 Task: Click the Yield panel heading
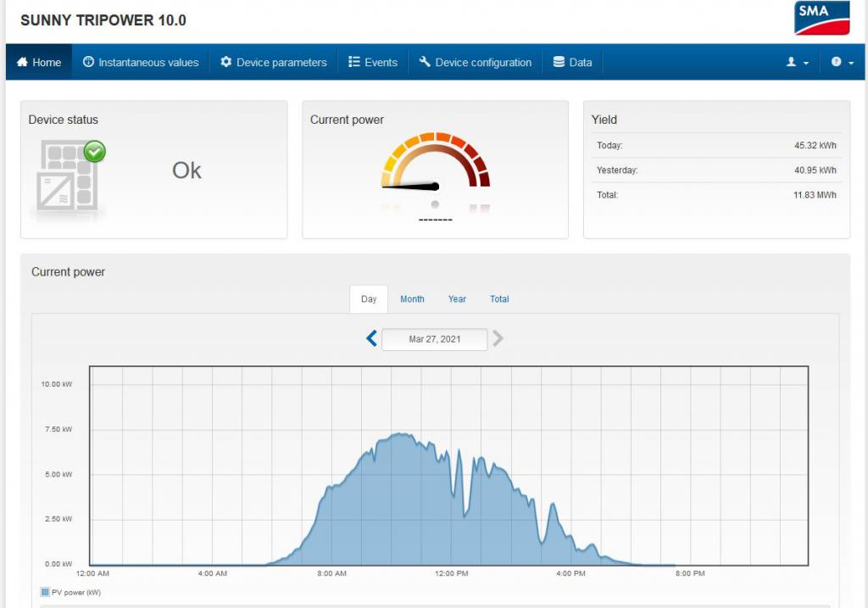(x=604, y=120)
